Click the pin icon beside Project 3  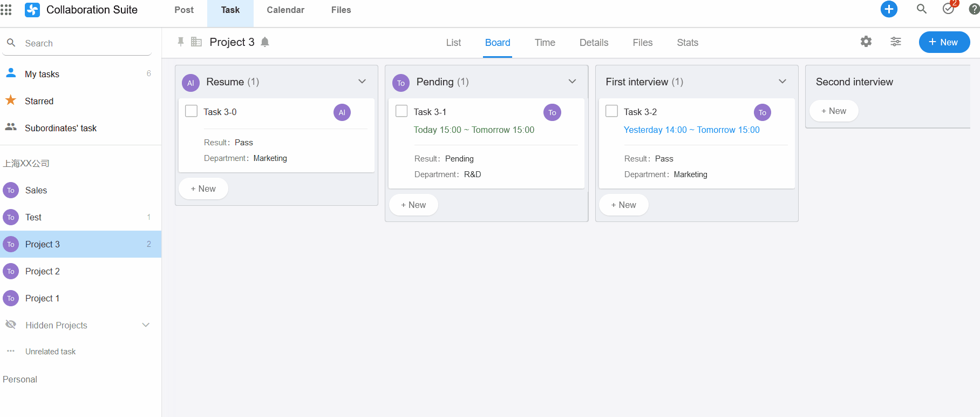(181, 42)
